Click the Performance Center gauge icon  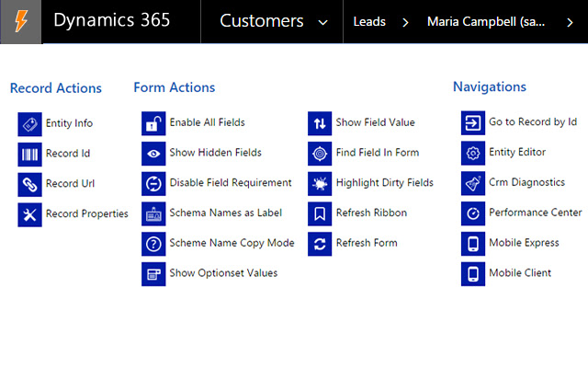(x=473, y=213)
